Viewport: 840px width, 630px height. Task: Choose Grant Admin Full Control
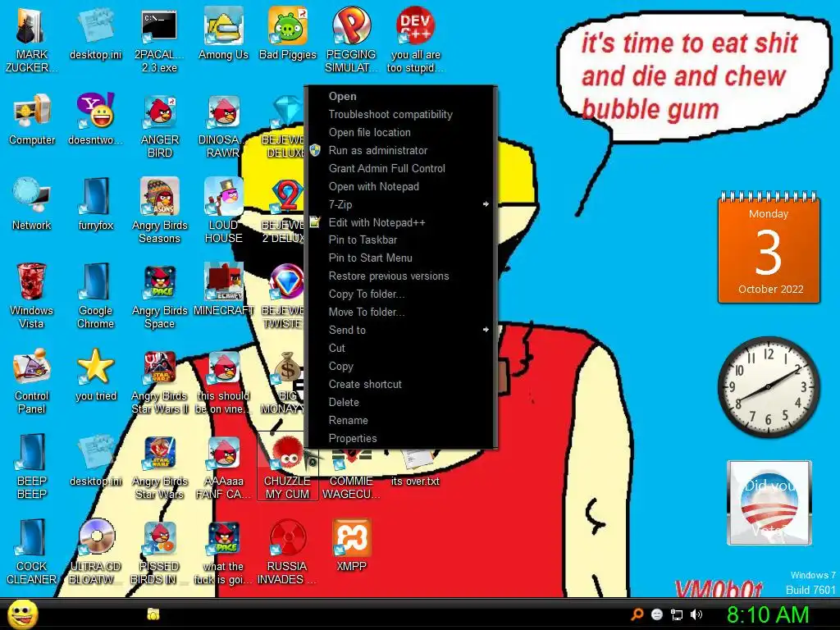[400, 168]
